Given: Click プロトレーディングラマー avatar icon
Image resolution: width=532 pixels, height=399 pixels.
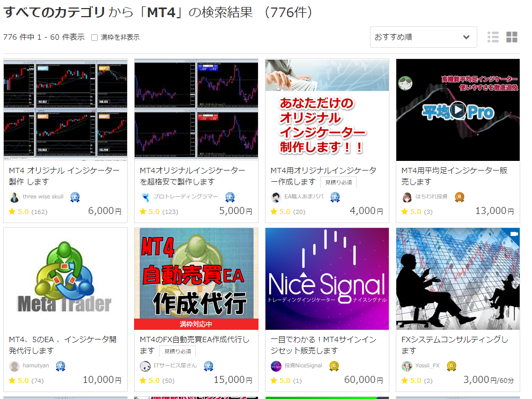Looking at the screenshot, I should point(145,197).
